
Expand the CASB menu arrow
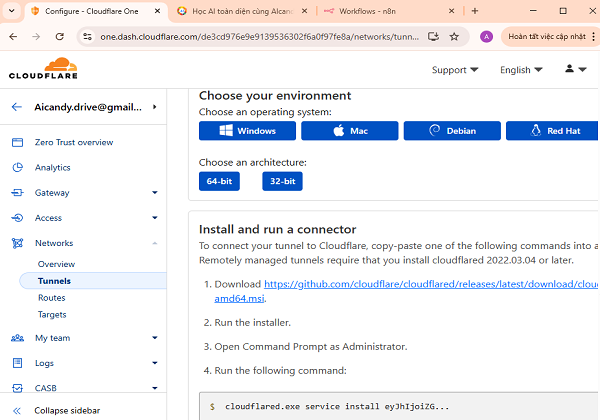click(155, 388)
